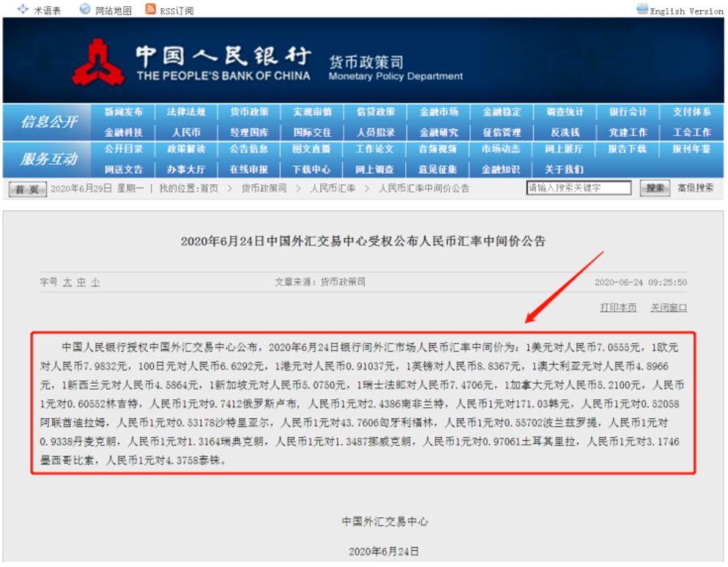Click the 文章来源：货币政策司 source line
This screenshot has height=567, width=728.
pyautogui.click(x=320, y=282)
